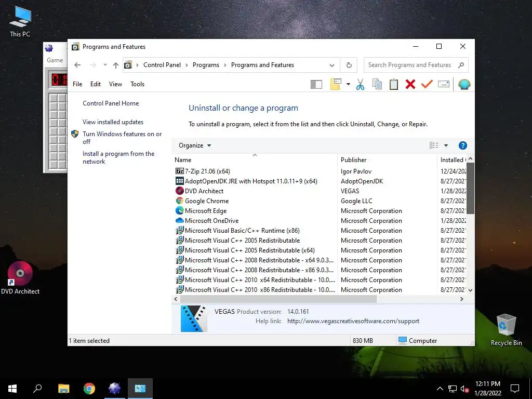The height and width of the screenshot is (399, 532).
Task: Click Turn Windows features on or off
Action: pyautogui.click(x=122, y=138)
